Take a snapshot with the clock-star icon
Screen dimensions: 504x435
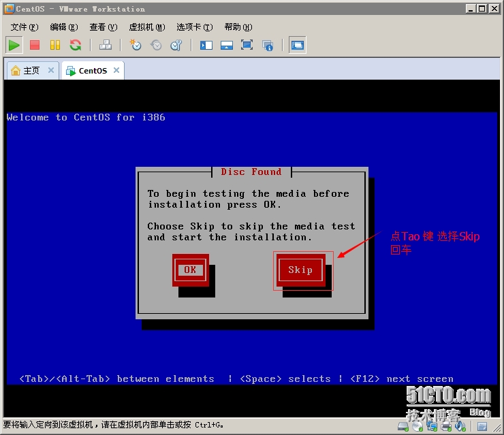tap(136, 45)
